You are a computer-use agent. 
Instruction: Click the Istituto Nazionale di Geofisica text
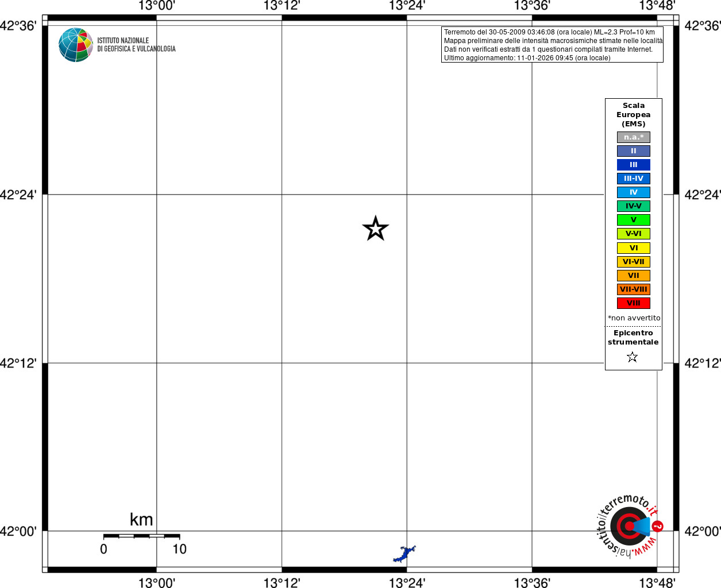(136, 45)
